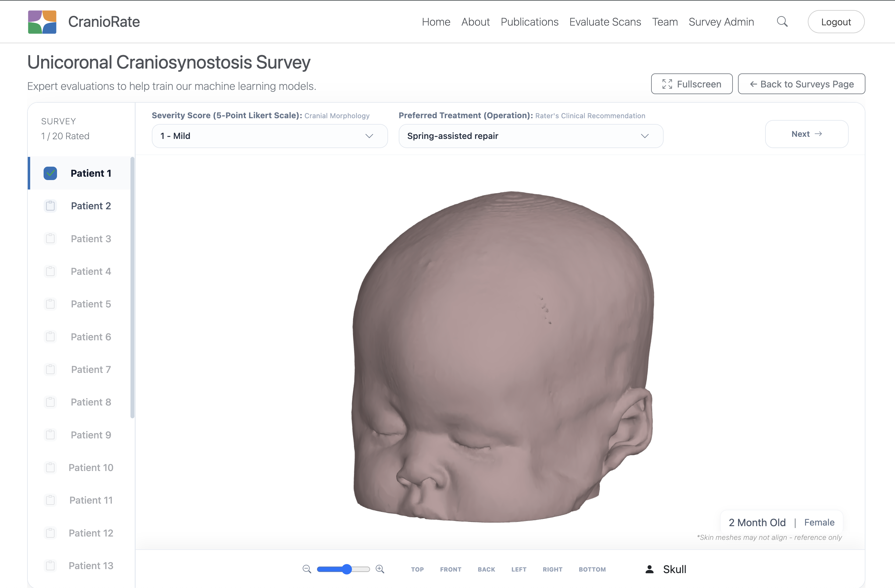Click the clipboard icon for Patient 4

(50, 271)
